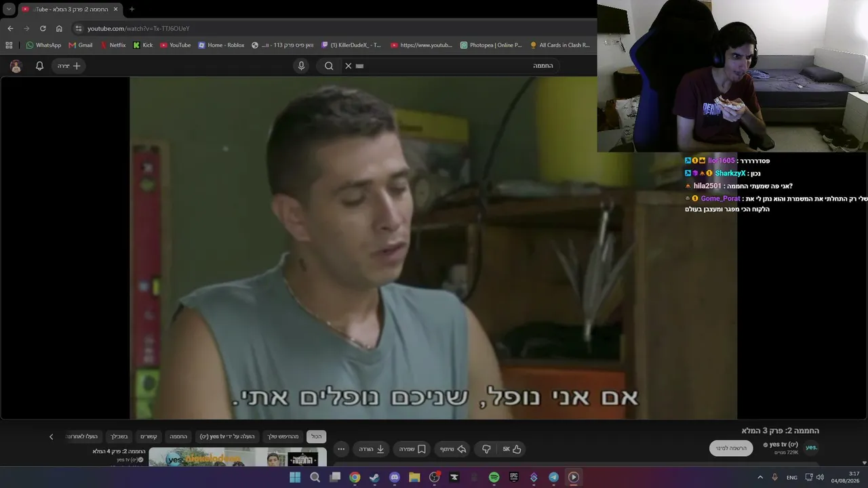Click the video player frame
The width and height of the screenshot is (868, 488).
433,247
